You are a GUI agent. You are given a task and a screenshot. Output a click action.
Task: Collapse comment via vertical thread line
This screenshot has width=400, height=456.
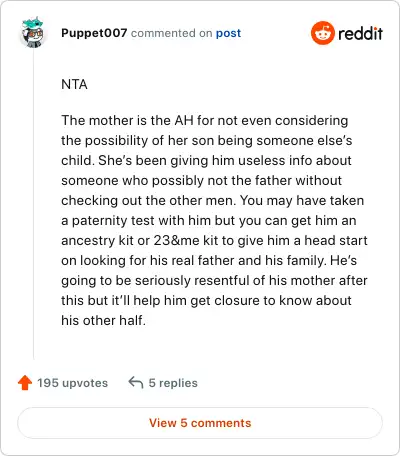(33, 203)
